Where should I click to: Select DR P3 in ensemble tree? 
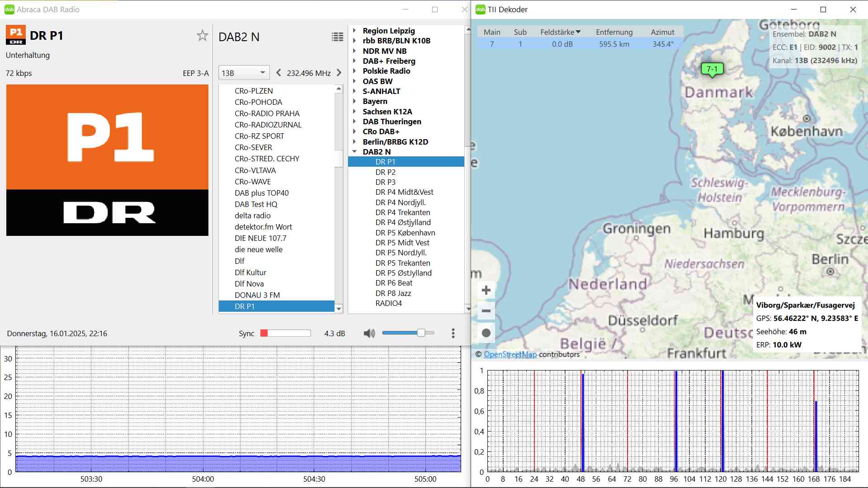(385, 182)
